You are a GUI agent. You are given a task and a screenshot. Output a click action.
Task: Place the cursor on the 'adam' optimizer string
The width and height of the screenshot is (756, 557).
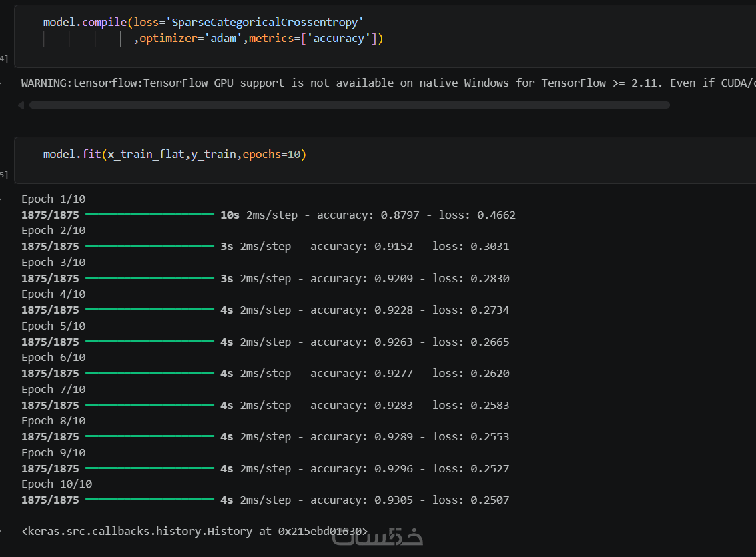coord(224,39)
